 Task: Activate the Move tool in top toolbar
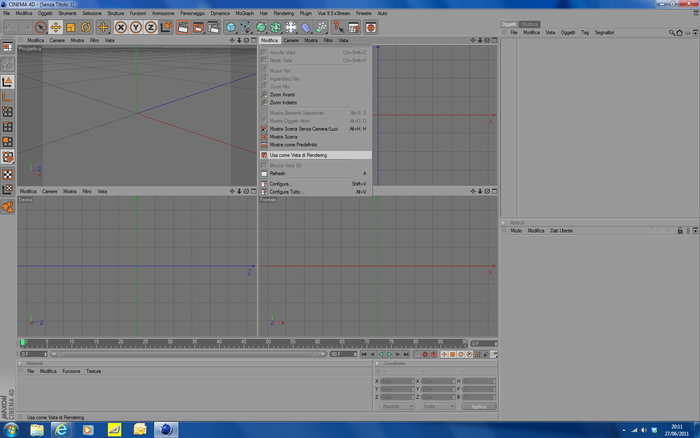tap(56, 28)
